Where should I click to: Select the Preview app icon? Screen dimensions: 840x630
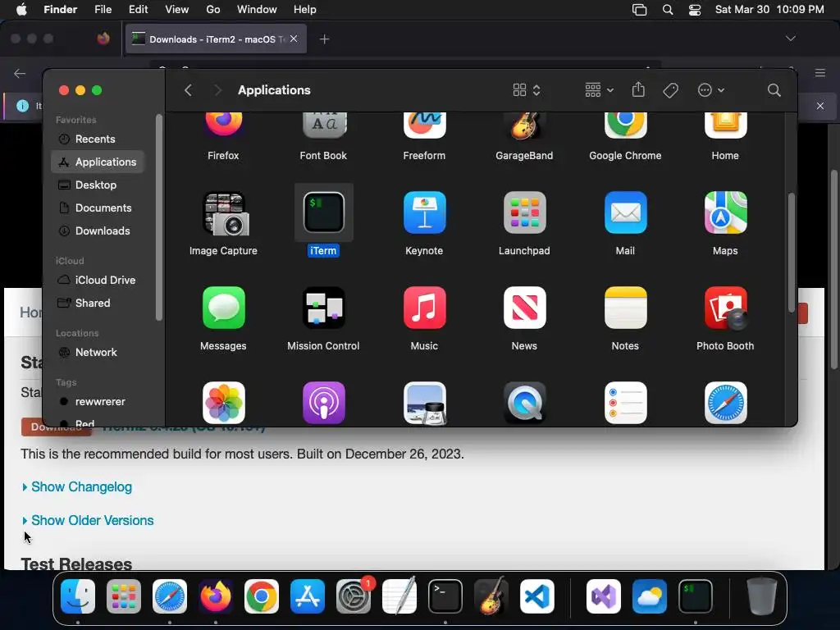pyautogui.click(x=424, y=403)
